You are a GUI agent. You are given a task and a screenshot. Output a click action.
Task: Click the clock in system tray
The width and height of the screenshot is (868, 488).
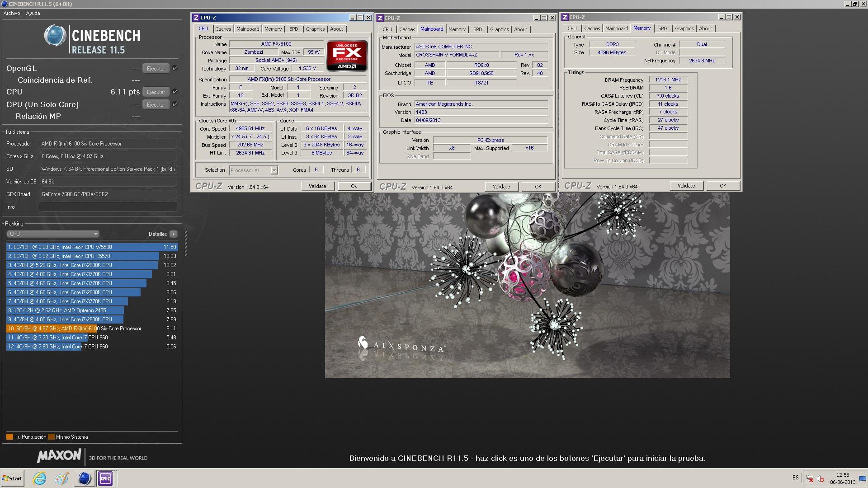pyautogui.click(x=843, y=479)
